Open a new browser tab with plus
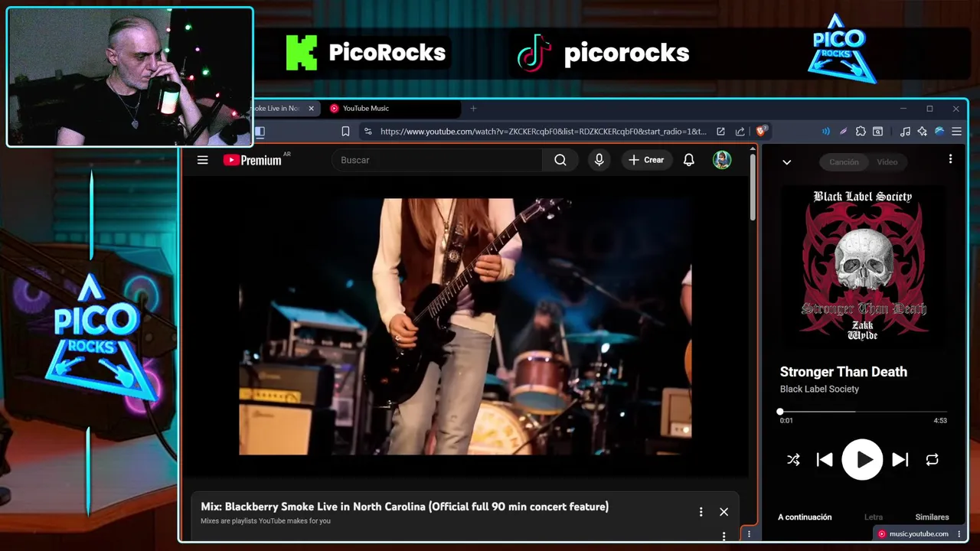Viewport: 980px width, 551px height. 473,109
